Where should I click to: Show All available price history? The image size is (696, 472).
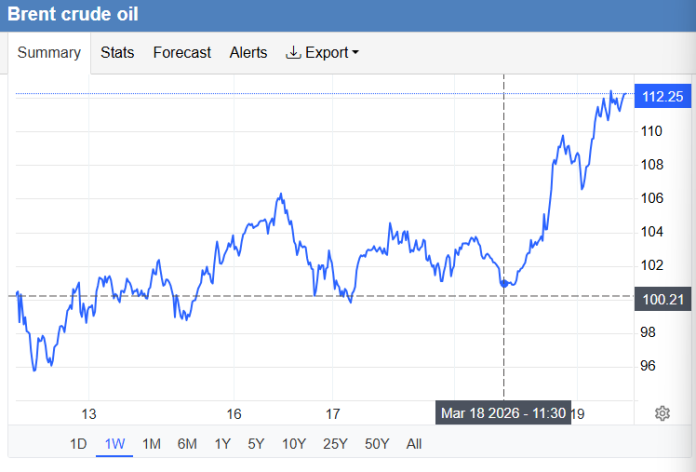[x=414, y=443]
